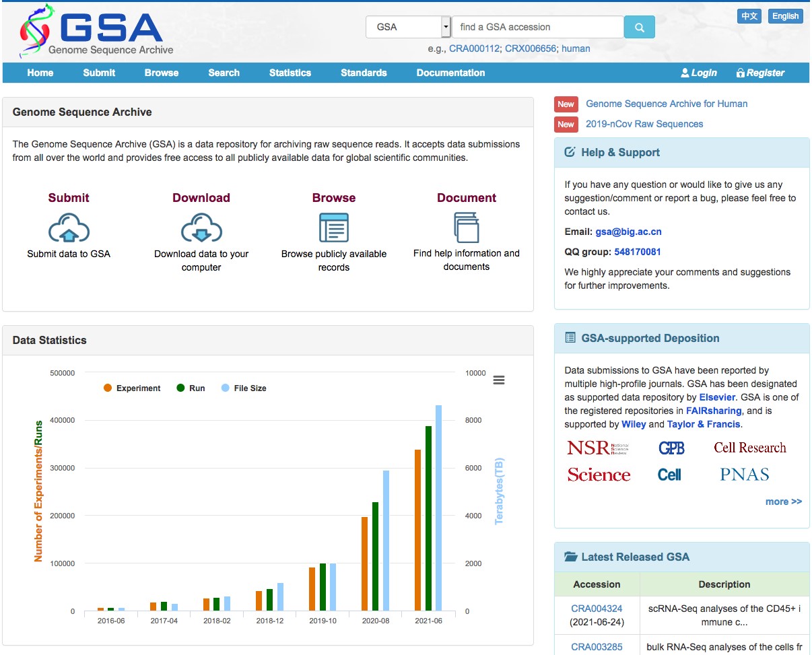Focus the GSA accession search field

coord(537,28)
